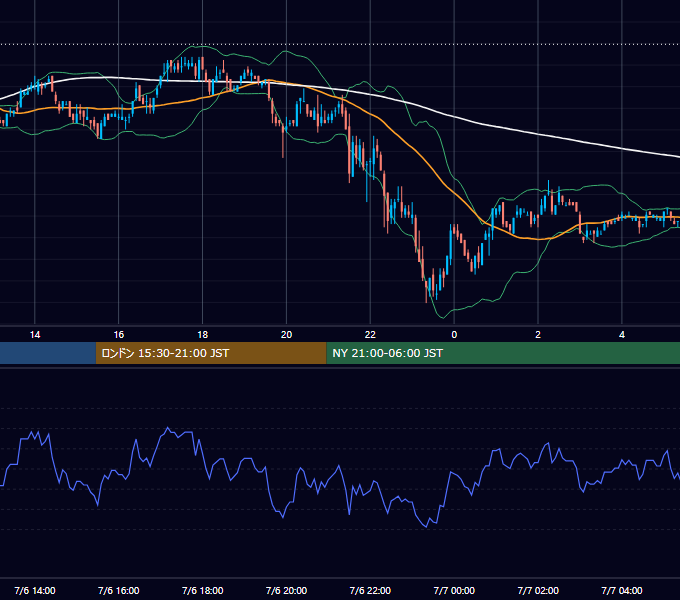Screen dimensions: 680x600
Task: Click the 0 hour label on price chart axis
Action: [x=454, y=335]
